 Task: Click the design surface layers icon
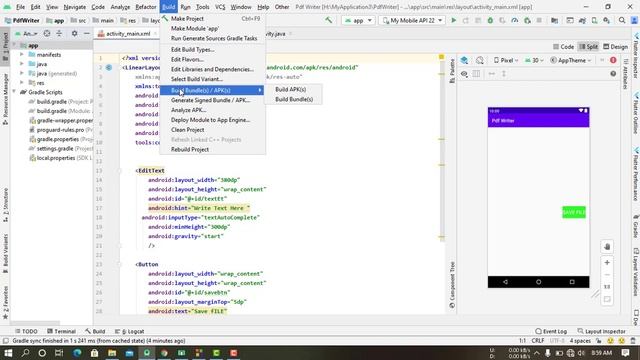(464, 60)
